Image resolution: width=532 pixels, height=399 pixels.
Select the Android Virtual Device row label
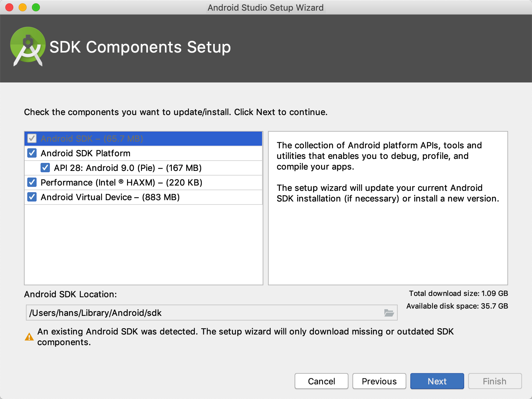pos(110,197)
